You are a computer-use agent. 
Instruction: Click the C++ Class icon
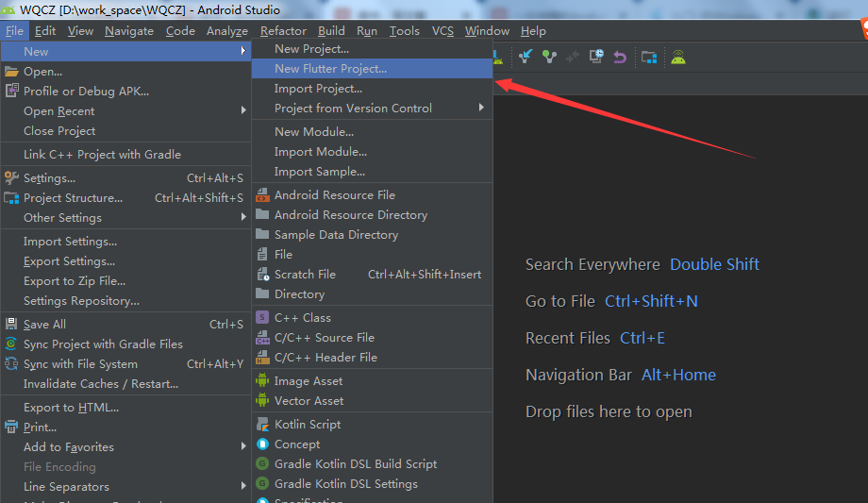tap(262, 317)
